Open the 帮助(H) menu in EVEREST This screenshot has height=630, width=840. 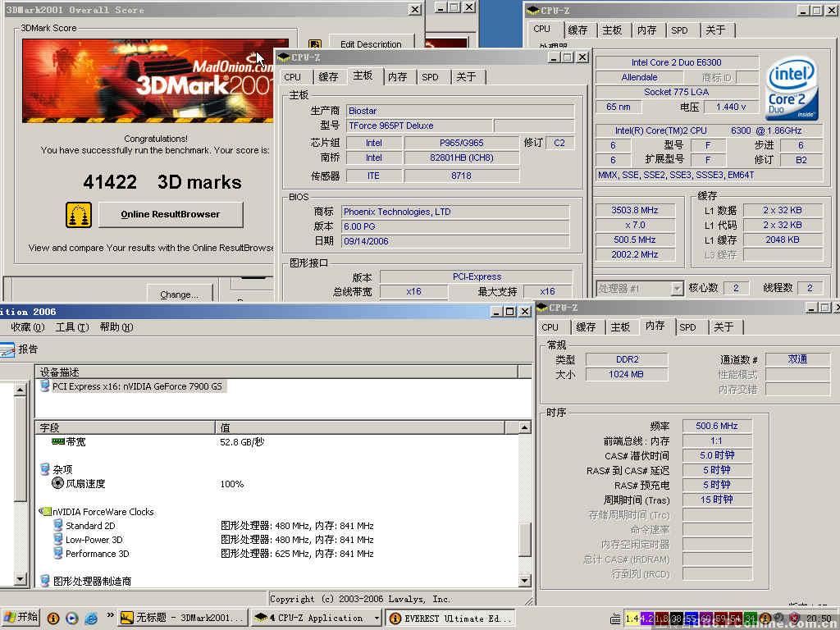(x=116, y=327)
